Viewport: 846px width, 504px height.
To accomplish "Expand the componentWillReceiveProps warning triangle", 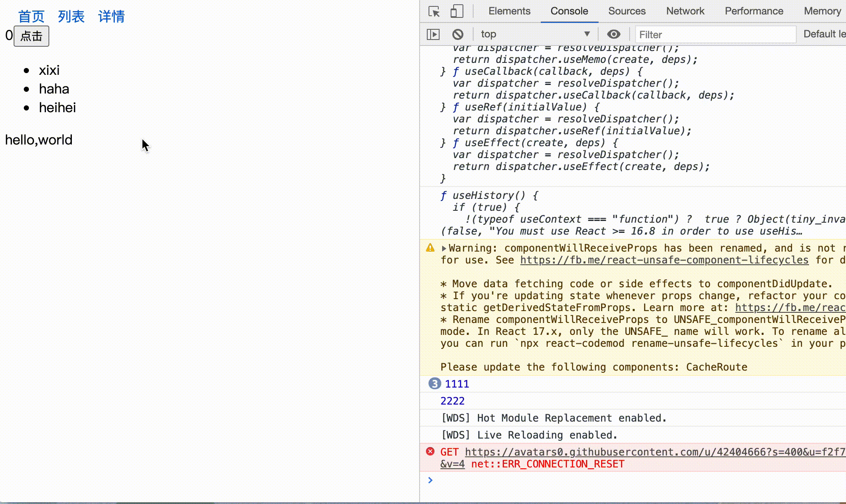I will [x=444, y=249].
